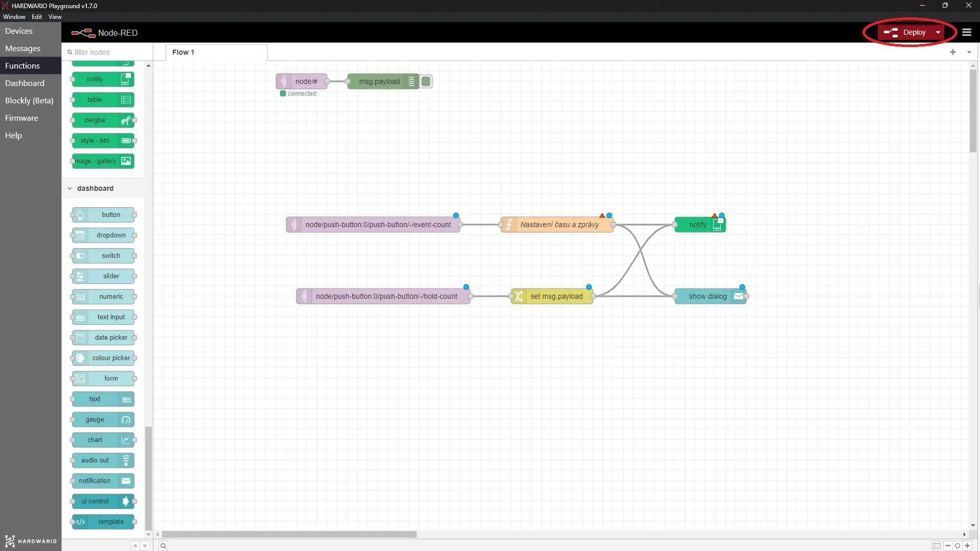Open the Messages section
Screen dimensions: 980x551
(31, 49)
